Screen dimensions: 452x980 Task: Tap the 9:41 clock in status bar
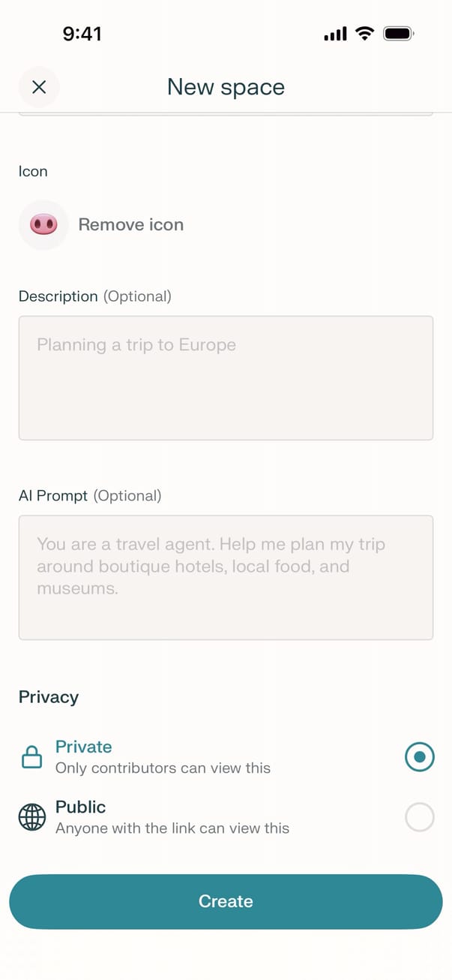click(82, 34)
